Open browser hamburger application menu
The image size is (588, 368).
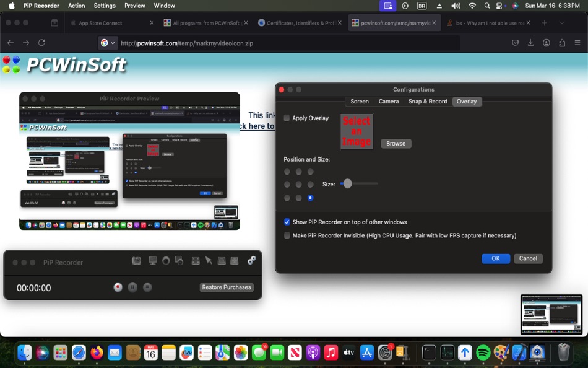tap(577, 43)
